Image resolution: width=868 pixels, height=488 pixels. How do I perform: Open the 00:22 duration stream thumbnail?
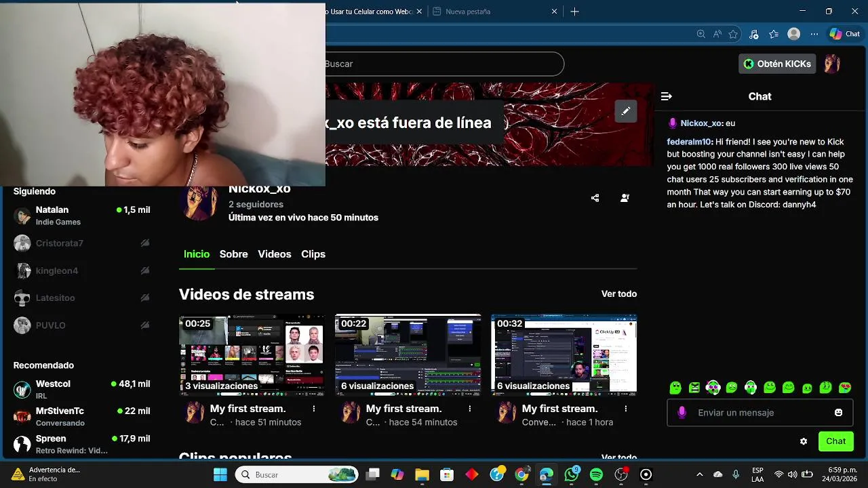click(x=408, y=355)
